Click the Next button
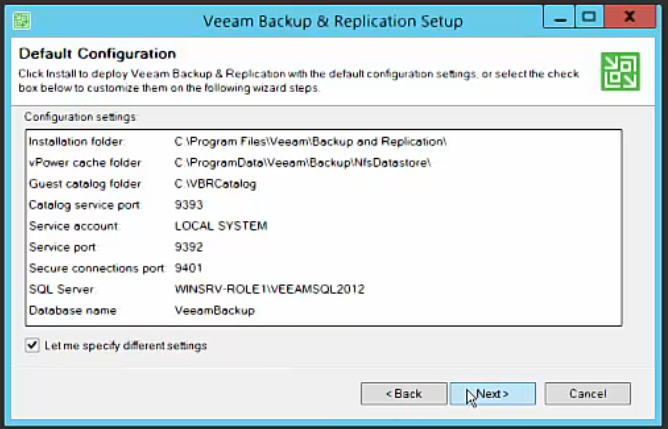Screen dimensions: 668x429 493,394
